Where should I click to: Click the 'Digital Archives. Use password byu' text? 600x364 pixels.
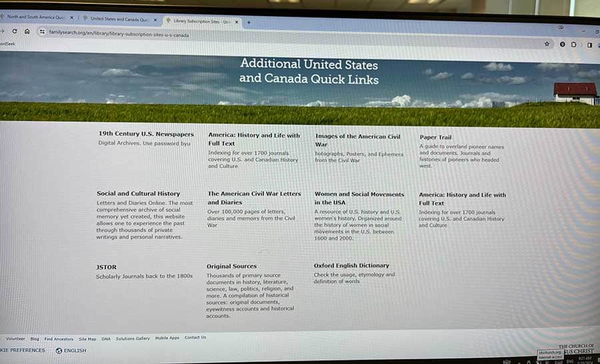[144, 143]
